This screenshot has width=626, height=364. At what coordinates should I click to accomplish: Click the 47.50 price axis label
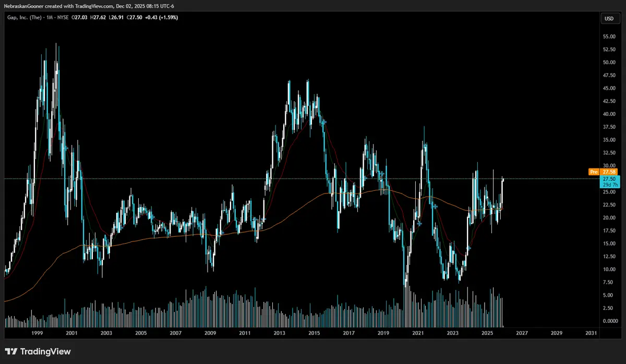609,75
